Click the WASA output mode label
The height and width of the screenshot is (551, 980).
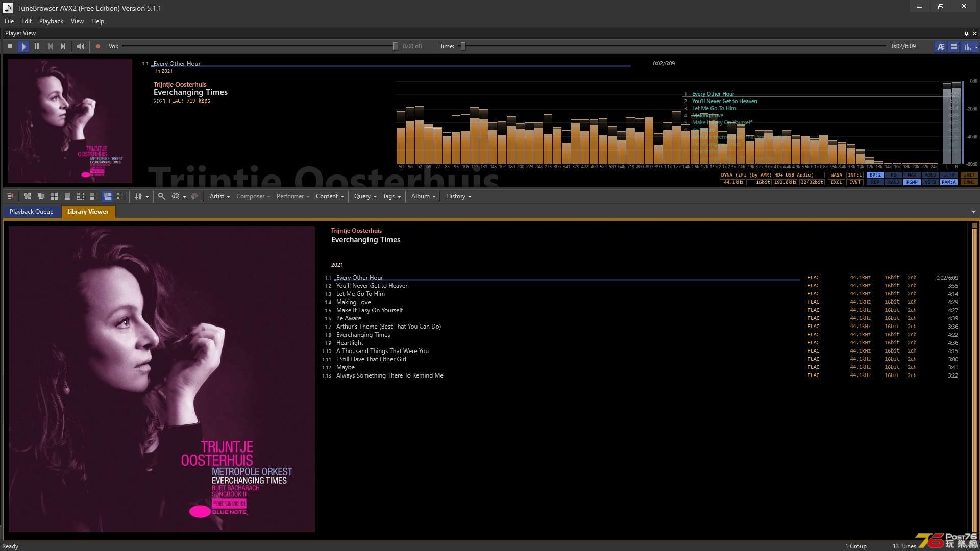point(836,175)
